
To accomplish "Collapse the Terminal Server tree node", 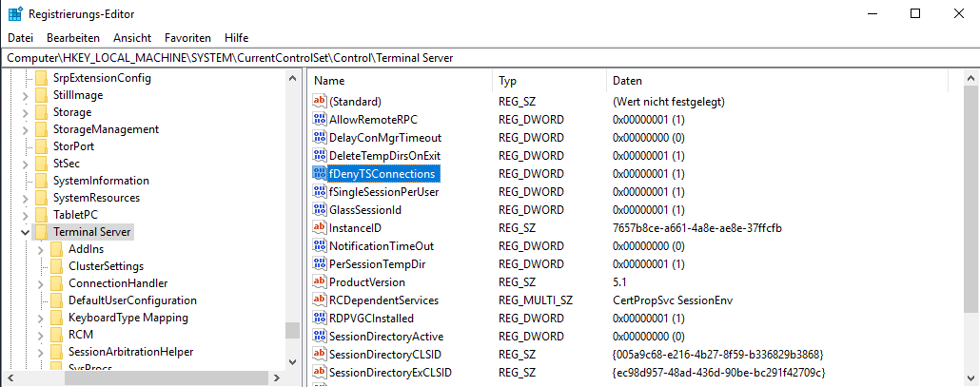I will coord(24,232).
